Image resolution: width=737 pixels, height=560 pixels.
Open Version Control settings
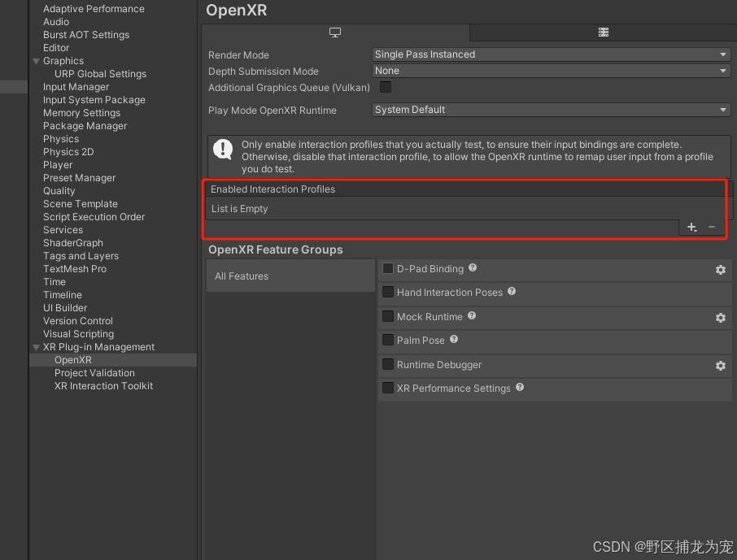[77, 321]
